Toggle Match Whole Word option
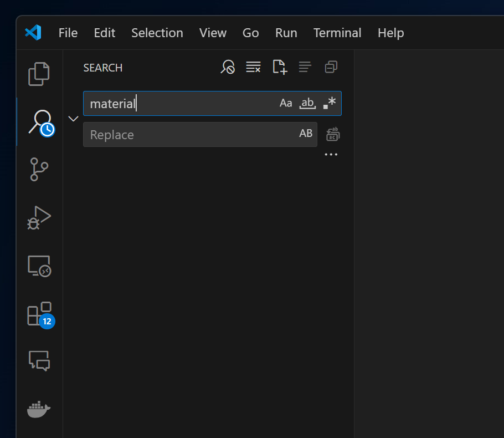Screen dimensions: 504x438 point(307,103)
